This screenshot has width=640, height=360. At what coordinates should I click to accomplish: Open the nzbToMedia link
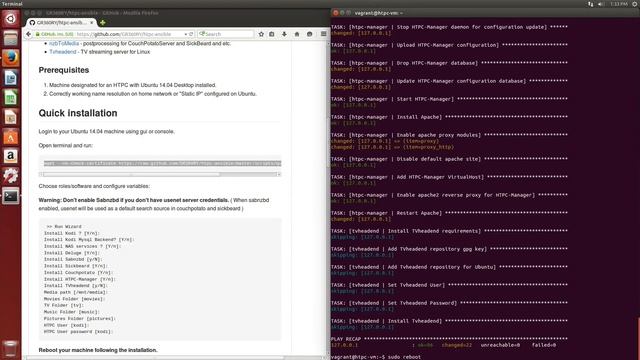[64, 43]
